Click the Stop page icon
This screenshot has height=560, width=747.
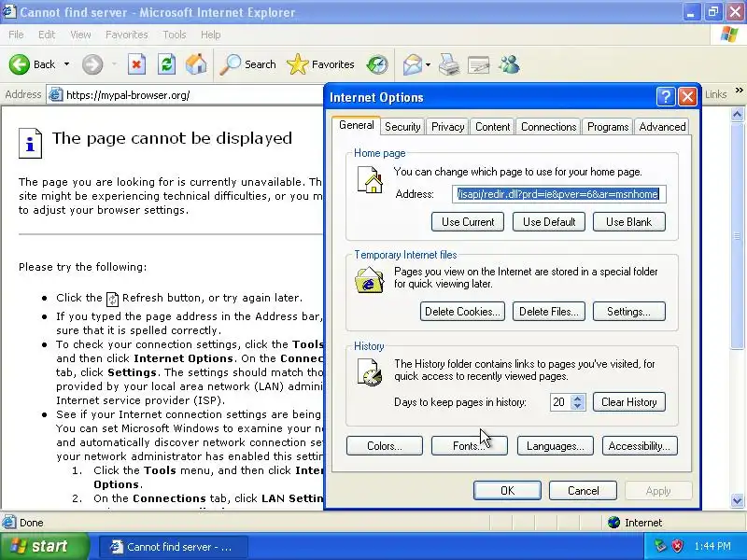coord(136,64)
